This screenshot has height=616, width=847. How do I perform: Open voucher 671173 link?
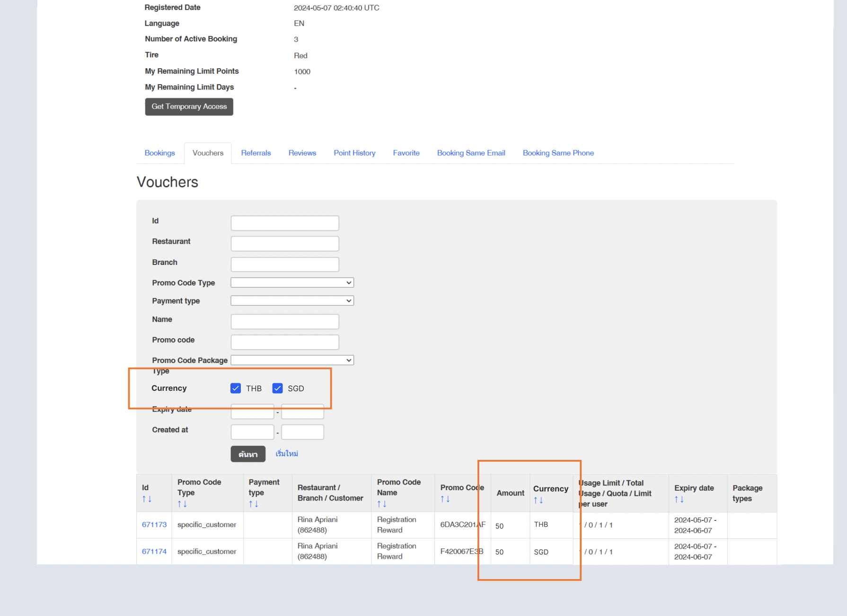pyautogui.click(x=154, y=525)
